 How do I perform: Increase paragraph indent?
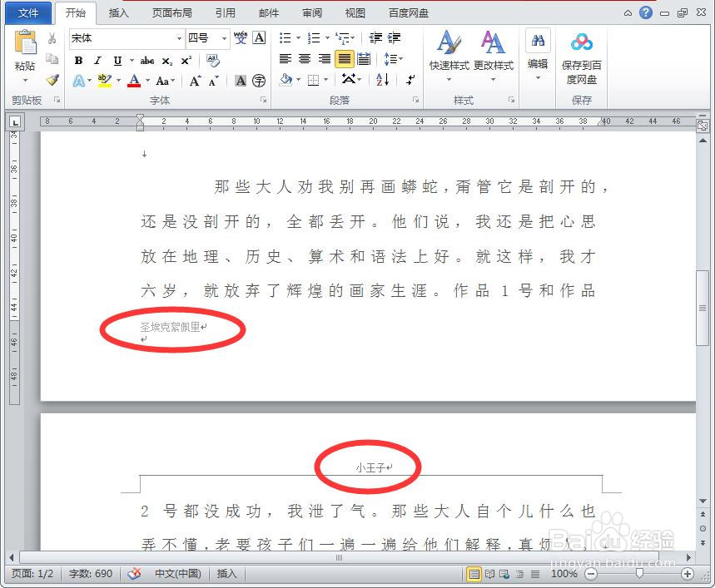[394, 37]
